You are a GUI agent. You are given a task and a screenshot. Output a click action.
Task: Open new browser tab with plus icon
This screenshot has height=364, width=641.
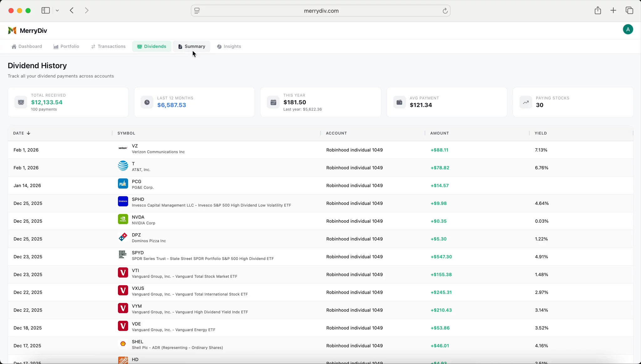point(613,10)
